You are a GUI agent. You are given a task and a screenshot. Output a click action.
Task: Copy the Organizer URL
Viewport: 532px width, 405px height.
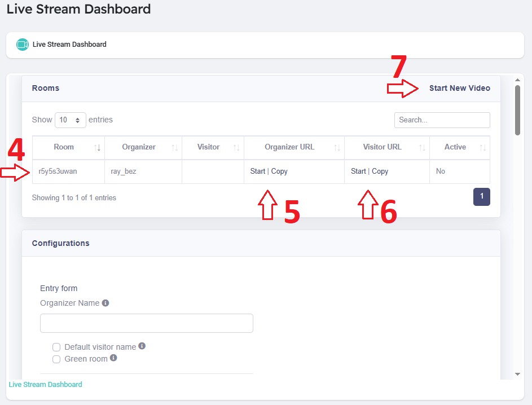pos(279,171)
